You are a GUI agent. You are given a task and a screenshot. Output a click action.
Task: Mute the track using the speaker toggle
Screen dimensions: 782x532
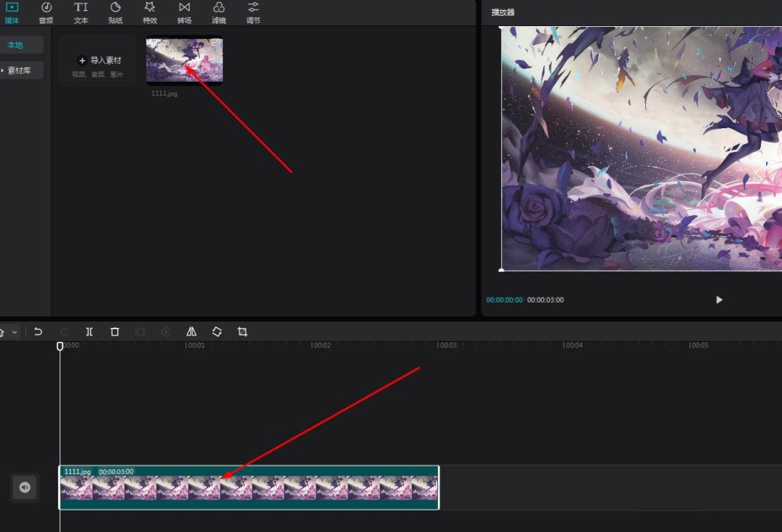(25, 488)
